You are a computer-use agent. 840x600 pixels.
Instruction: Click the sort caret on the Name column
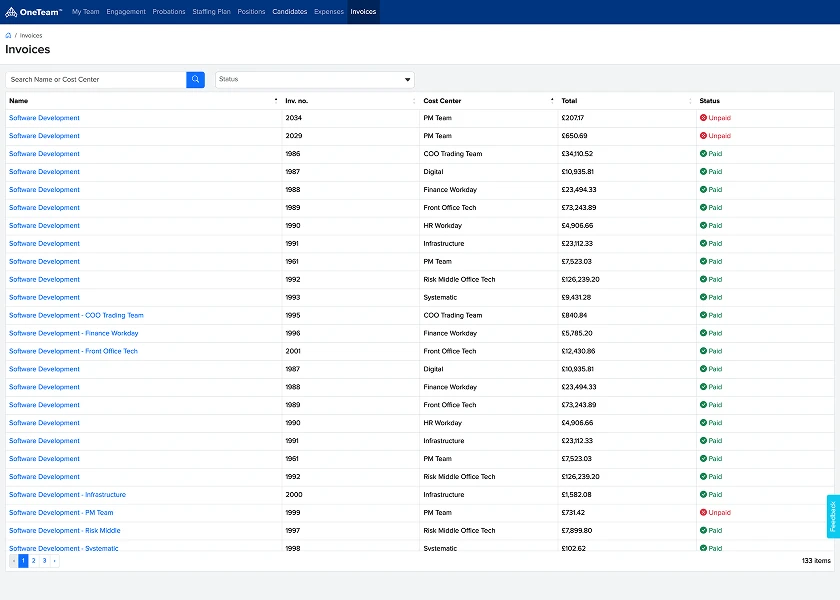click(275, 100)
